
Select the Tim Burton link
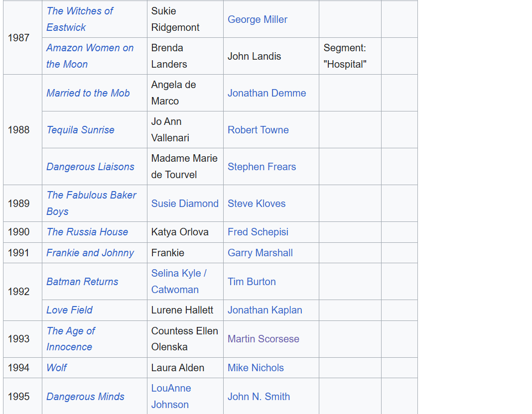[252, 282]
